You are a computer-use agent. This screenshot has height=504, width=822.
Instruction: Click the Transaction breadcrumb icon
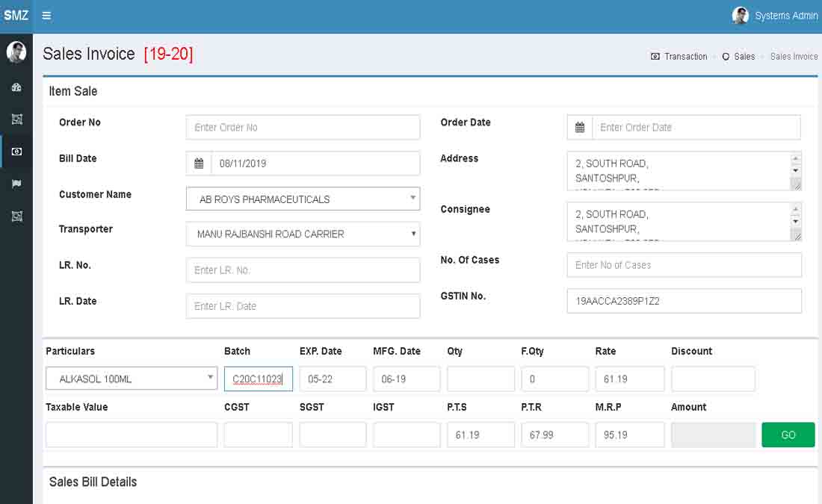654,56
